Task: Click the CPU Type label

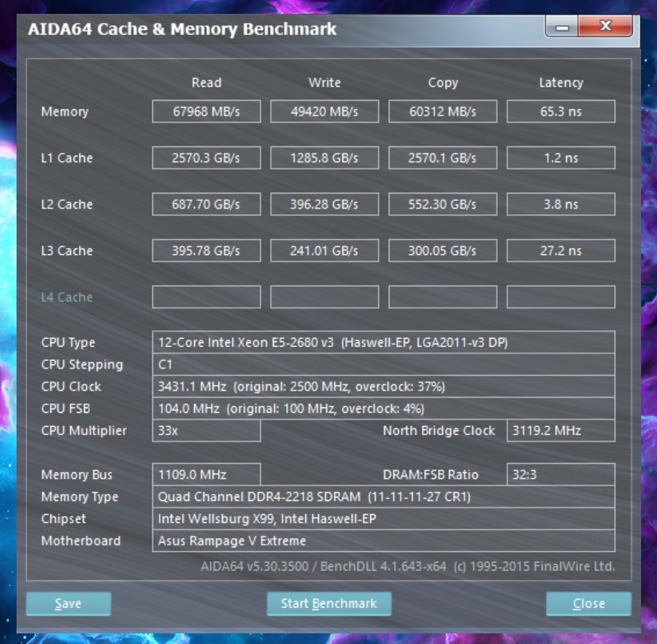Action: (x=68, y=343)
